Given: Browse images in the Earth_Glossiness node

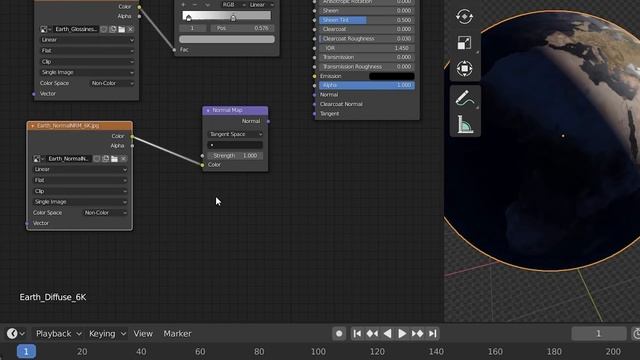Looking at the screenshot, I should coord(46,29).
